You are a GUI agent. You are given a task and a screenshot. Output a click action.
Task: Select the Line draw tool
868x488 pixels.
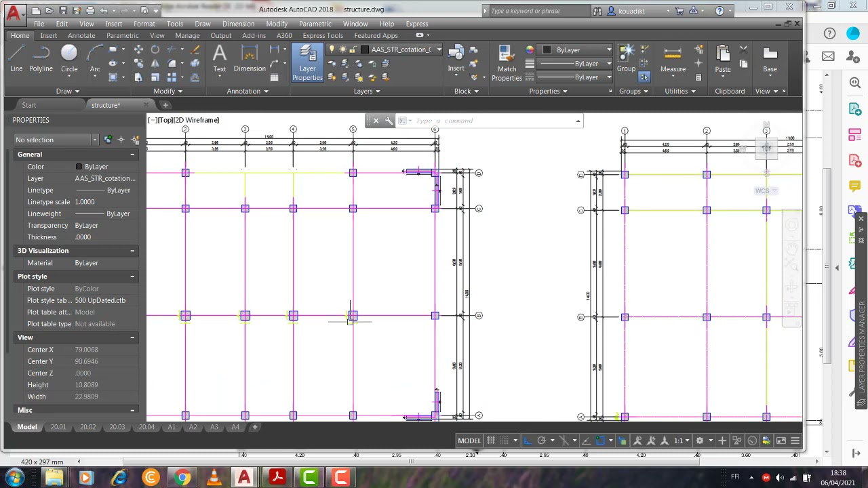(x=16, y=58)
